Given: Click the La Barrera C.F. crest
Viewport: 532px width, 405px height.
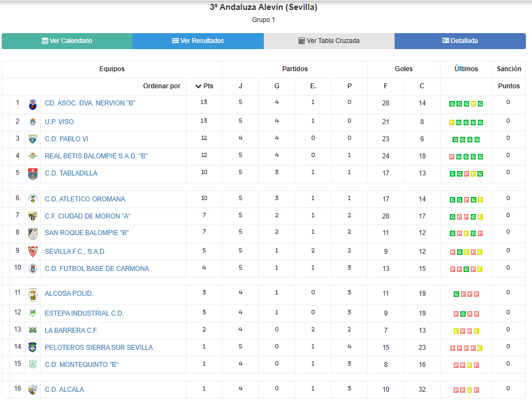Looking at the screenshot, I should tap(33, 331).
